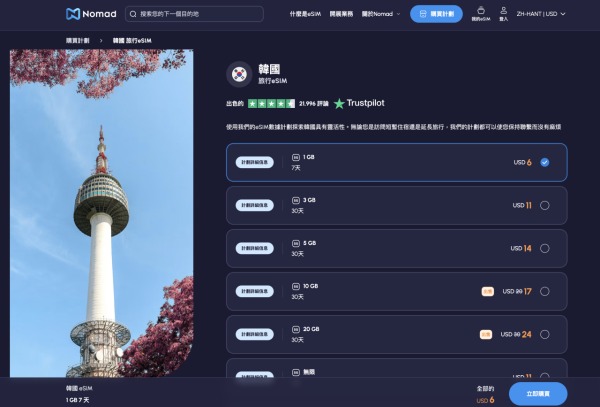
Task: Click the blue 購買計劃 button in header
Action: [x=436, y=14]
